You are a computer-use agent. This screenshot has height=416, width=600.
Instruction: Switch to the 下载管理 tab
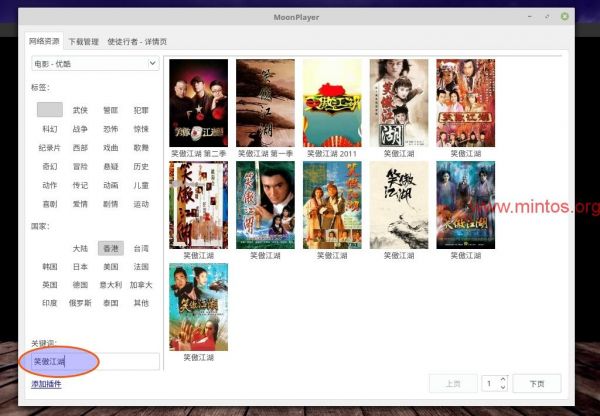pyautogui.click(x=84, y=41)
